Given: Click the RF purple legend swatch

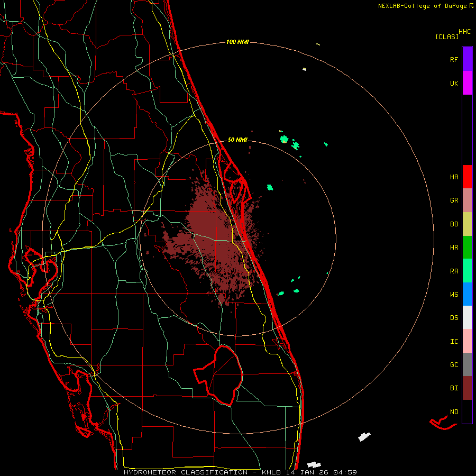Looking at the screenshot, I should point(467,59).
